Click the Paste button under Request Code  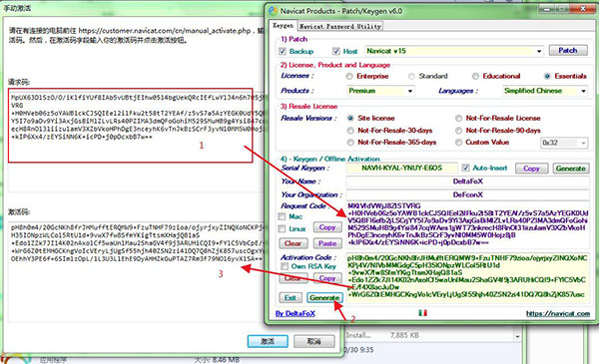click(327, 243)
